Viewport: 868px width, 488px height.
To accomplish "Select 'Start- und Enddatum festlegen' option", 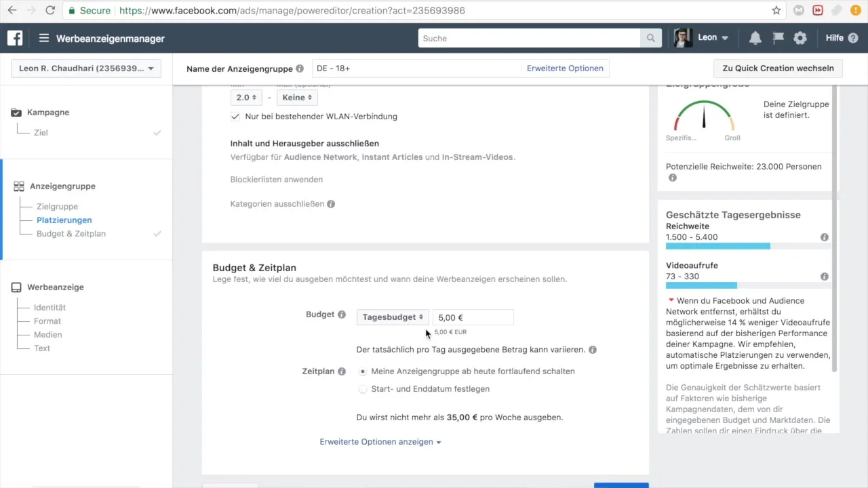I will [363, 389].
